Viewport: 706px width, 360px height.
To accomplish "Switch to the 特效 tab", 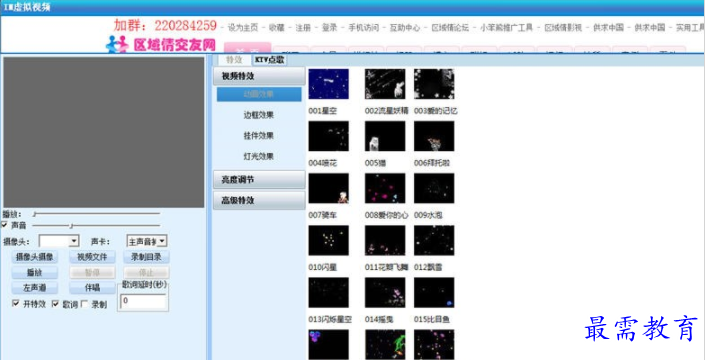I will click(234, 60).
